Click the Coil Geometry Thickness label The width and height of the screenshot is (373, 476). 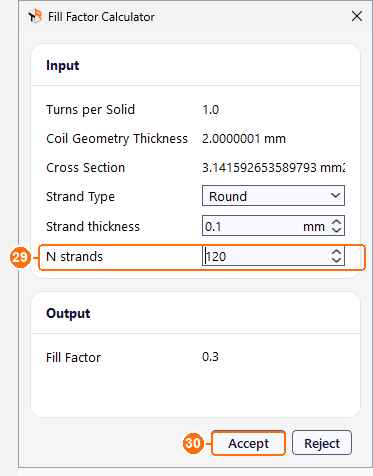(117, 139)
